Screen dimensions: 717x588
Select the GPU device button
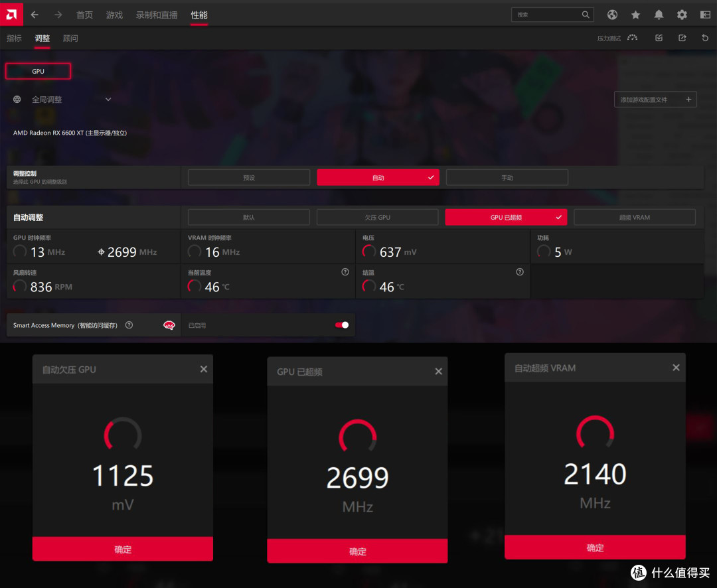click(38, 71)
